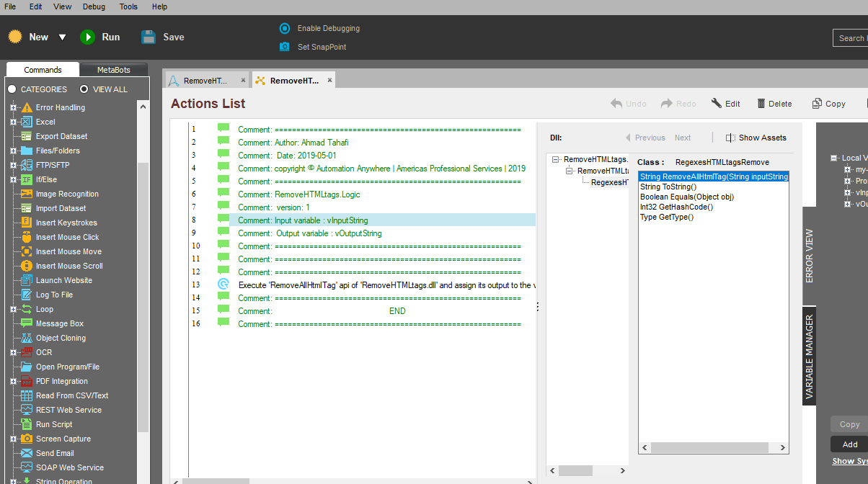
Task: Select the Image Recognition command icon
Action: [x=27, y=194]
